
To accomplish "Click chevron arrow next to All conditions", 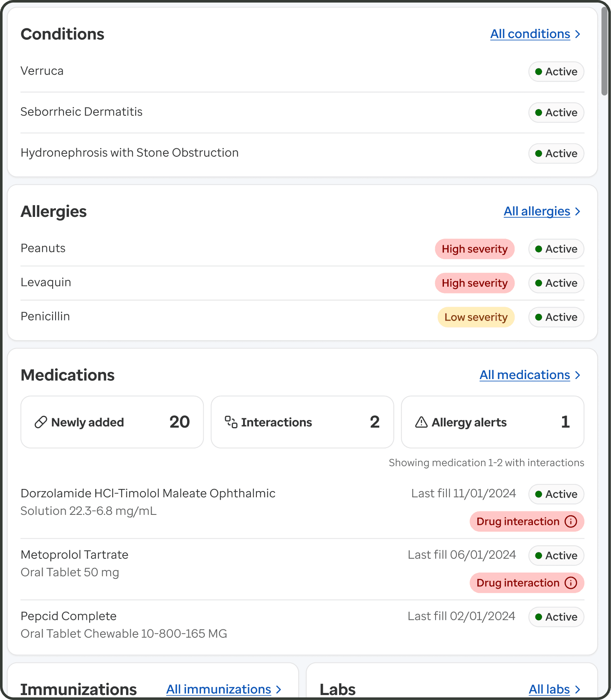I will 578,34.
